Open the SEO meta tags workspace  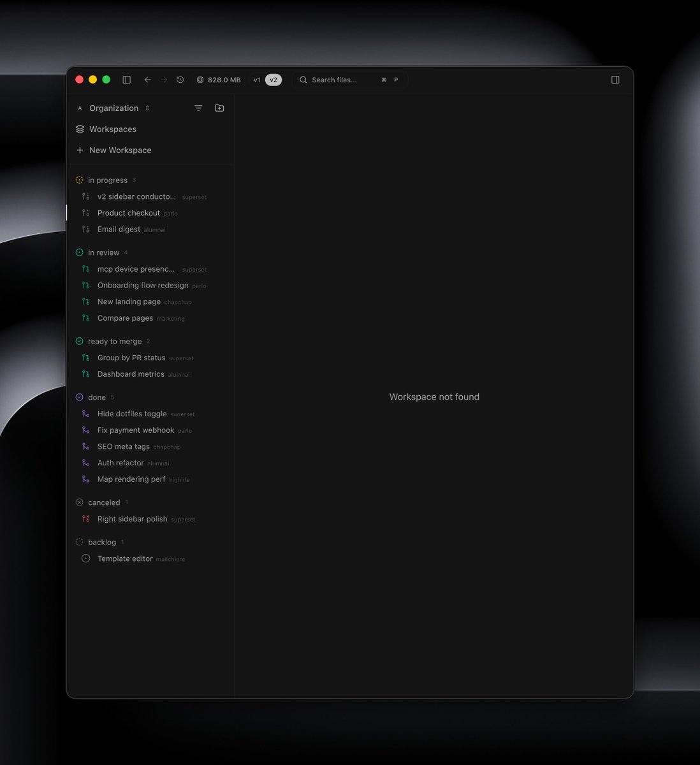point(150,446)
